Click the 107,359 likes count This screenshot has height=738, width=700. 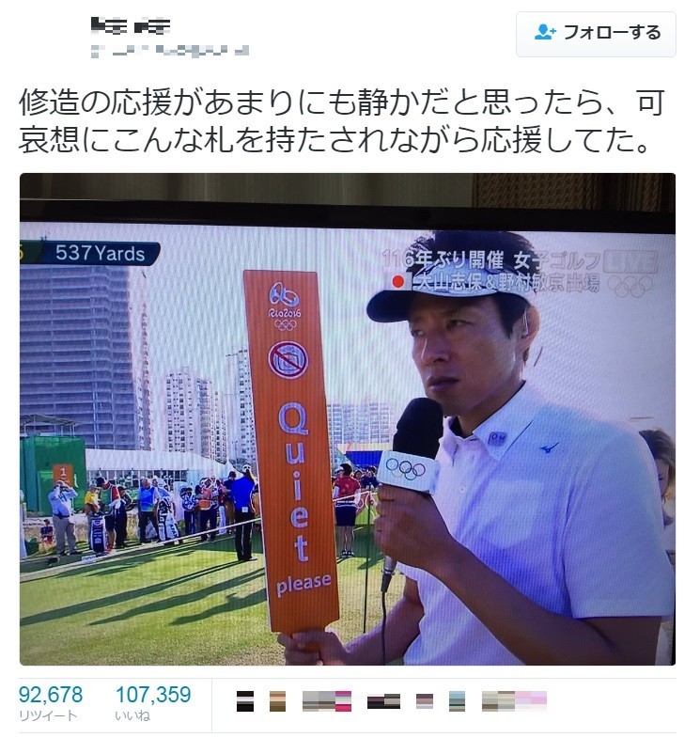pyautogui.click(x=153, y=695)
